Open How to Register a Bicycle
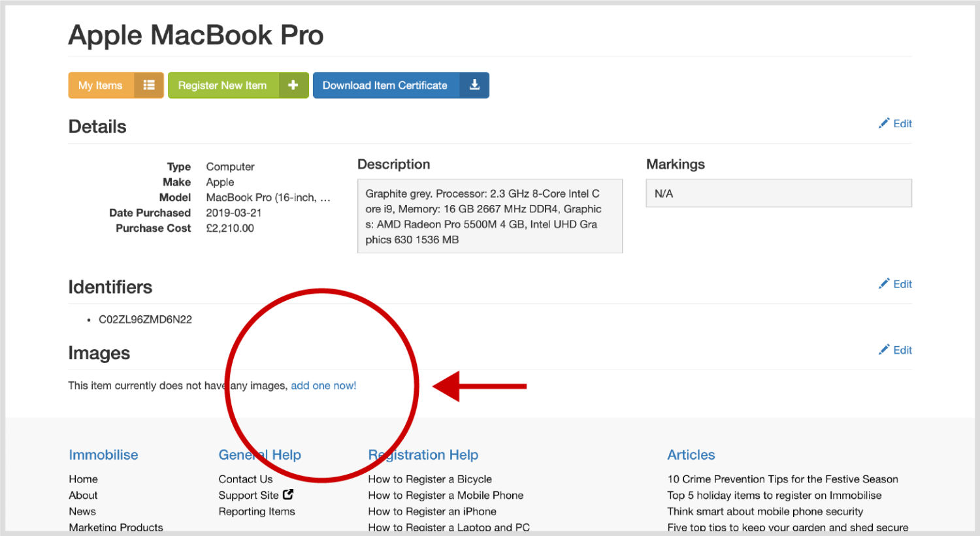Screen dimensions: 980x536 point(430,479)
